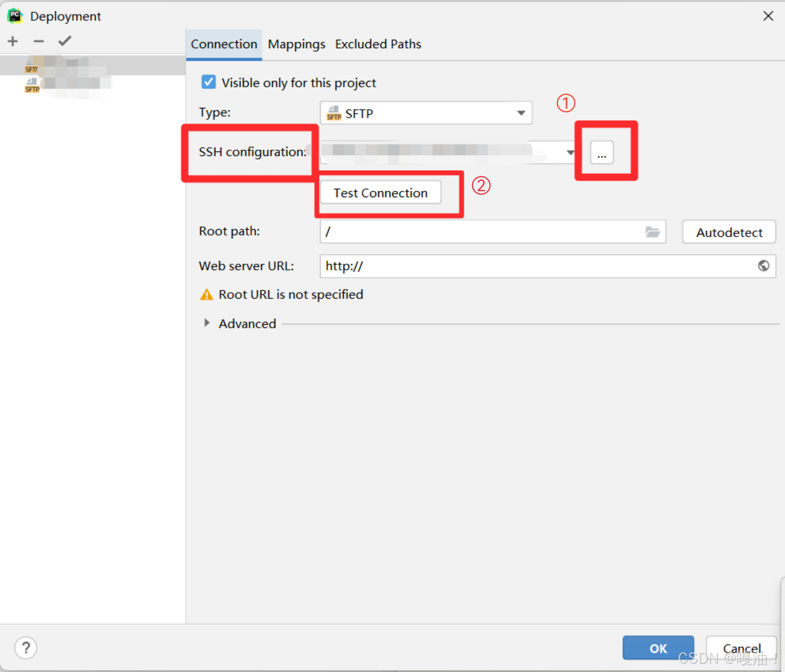The width and height of the screenshot is (785, 672).
Task: Open SSH configurations with ellipsis button
Action: pos(602,153)
